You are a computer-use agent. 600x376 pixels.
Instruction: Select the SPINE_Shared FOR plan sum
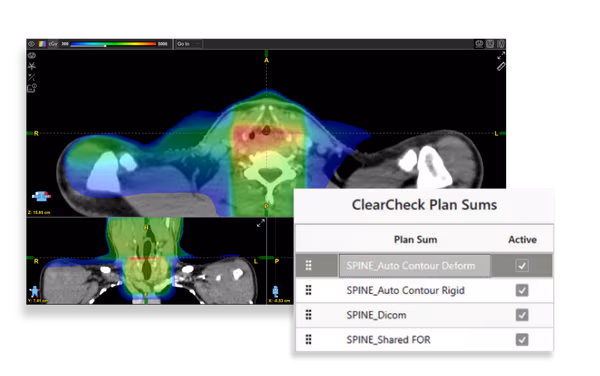[x=388, y=340]
